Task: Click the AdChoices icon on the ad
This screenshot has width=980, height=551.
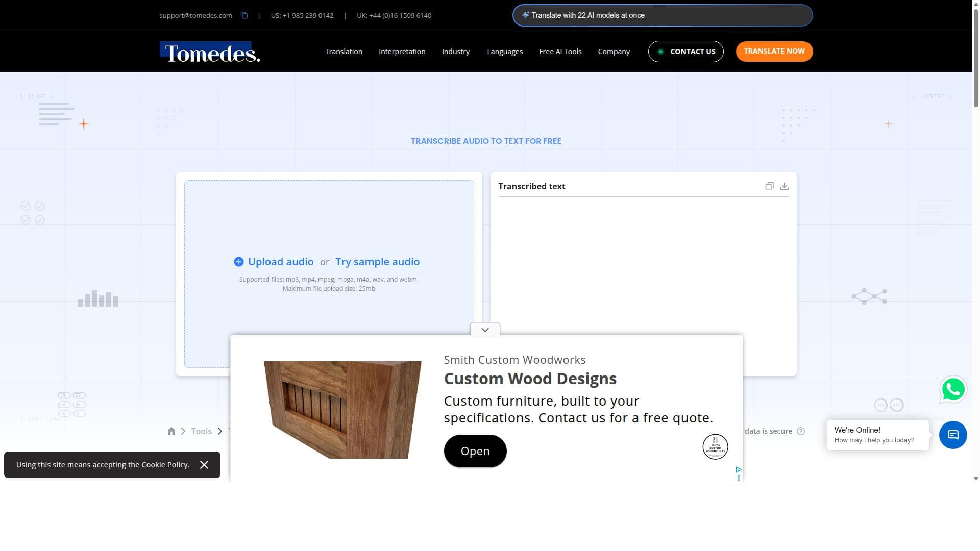Action: coord(739,469)
